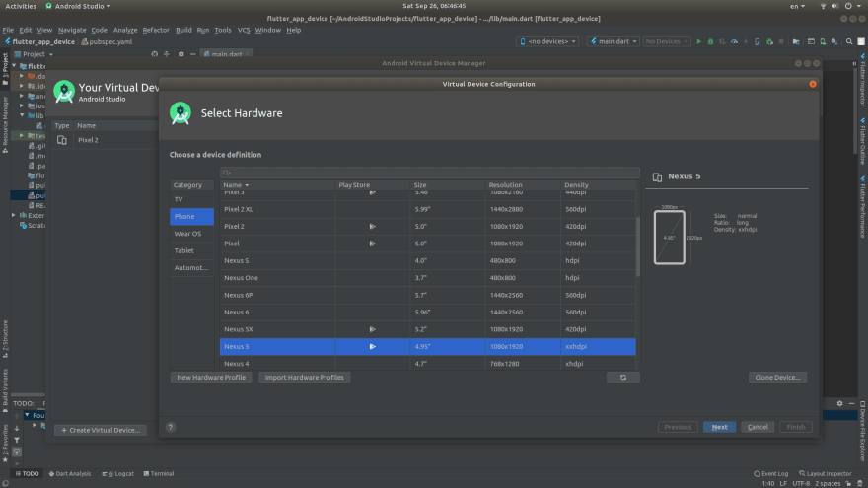This screenshot has height=488, width=868.
Task: Click the TODO filter funnel icon
Action: point(17,441)
